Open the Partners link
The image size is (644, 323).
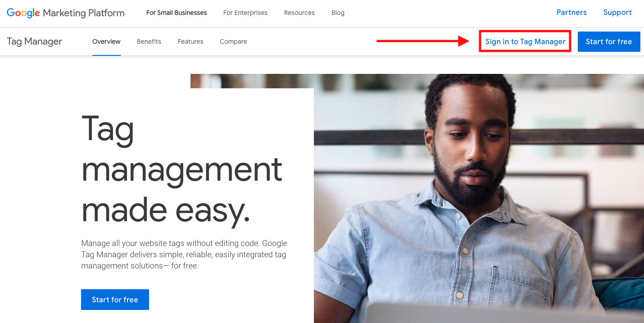click(x=571, y=13)
